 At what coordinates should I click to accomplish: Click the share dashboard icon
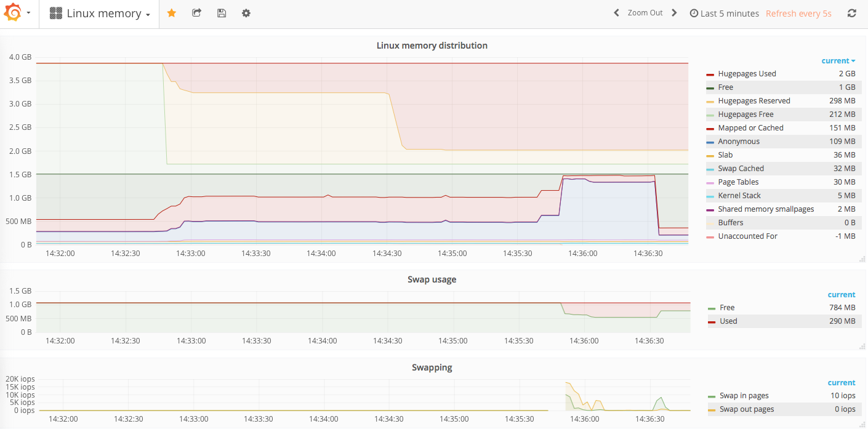[196, 13]
